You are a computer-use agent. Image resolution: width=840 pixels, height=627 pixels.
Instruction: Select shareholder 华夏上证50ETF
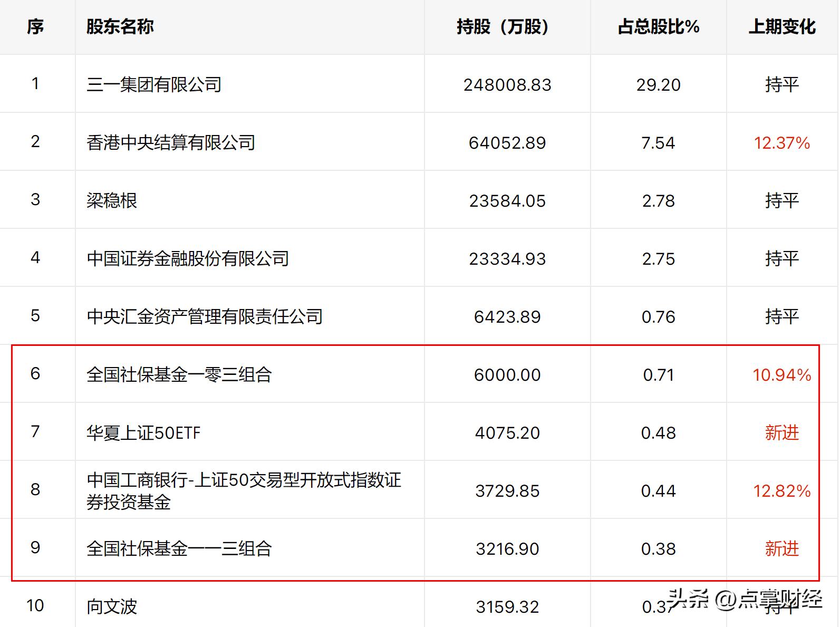[x=143, y=433]
